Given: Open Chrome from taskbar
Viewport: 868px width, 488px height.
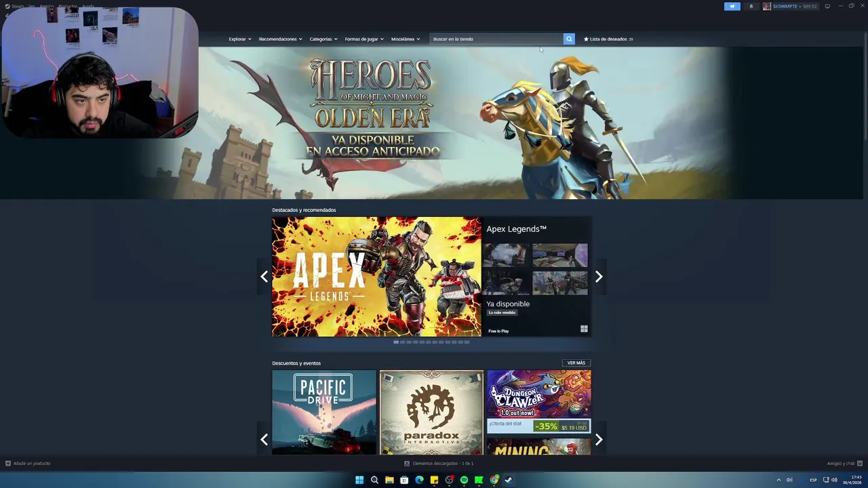Looking at the screenshot, I should point(494,480).
